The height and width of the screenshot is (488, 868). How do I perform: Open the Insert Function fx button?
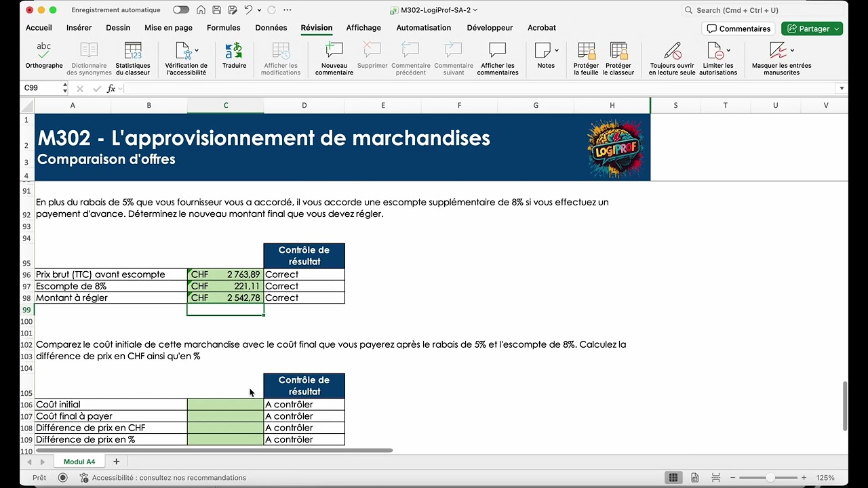(x=111, y=89)
